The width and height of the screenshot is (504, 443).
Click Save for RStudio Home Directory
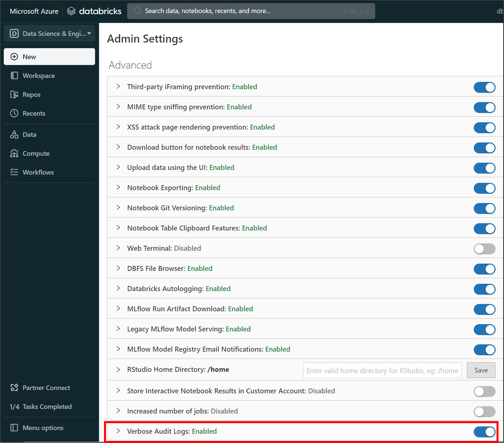point(481,370)
